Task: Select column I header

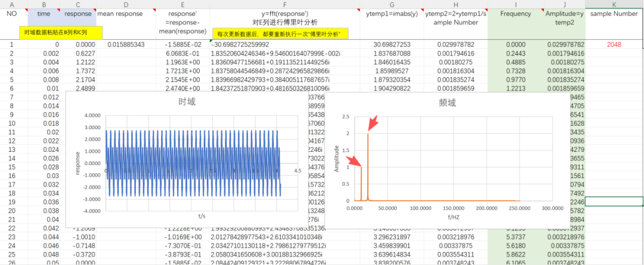Action: [516, 5]
